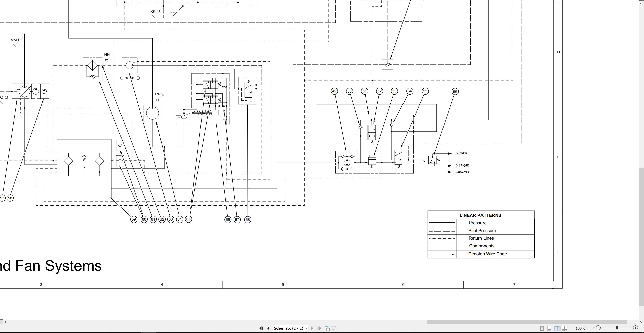This screenshot has height=333, width=644.
Task: Click callout number 59
Action: tap(134, 219)
